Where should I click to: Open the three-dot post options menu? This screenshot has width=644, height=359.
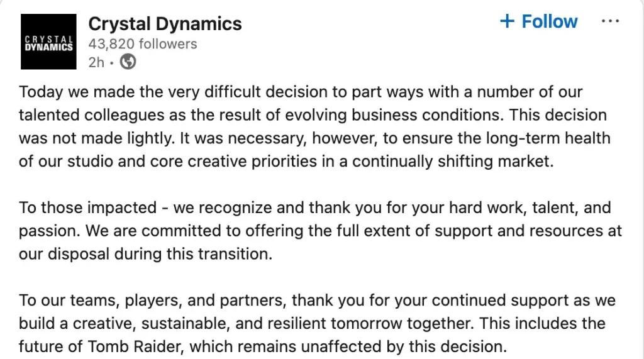click(x=610, y=21)
